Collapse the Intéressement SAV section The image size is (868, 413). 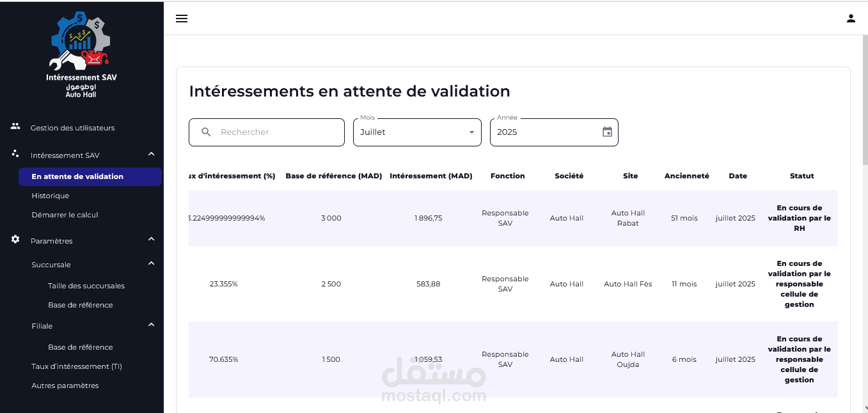[x=151, y=153]
